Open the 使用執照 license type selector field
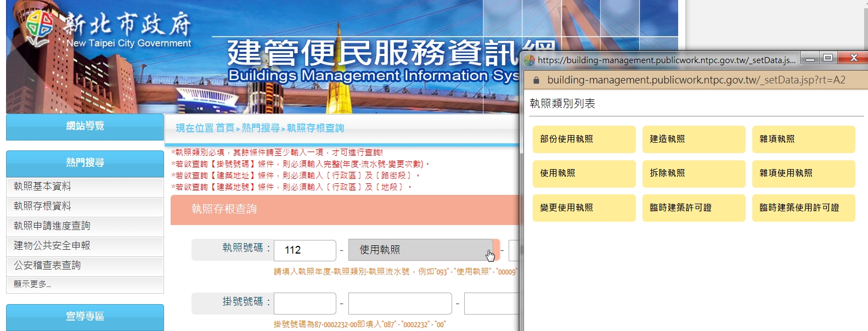 (420, 250)
